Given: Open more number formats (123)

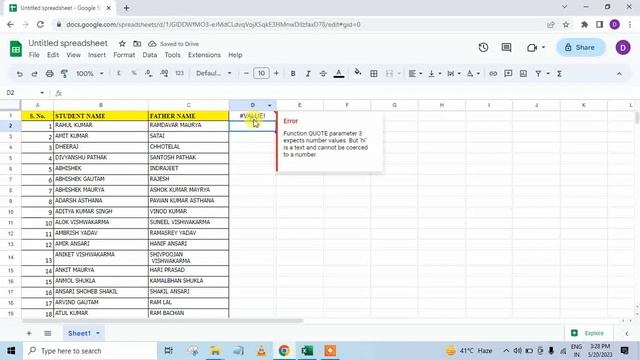Looking at the screenshot, I should (x=180, y=73).
